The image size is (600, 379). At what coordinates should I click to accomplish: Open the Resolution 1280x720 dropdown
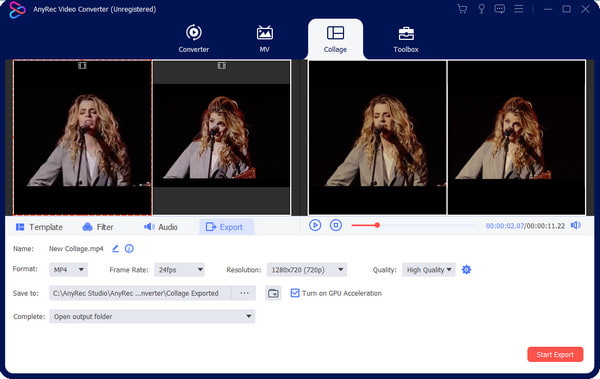point(307,270)
